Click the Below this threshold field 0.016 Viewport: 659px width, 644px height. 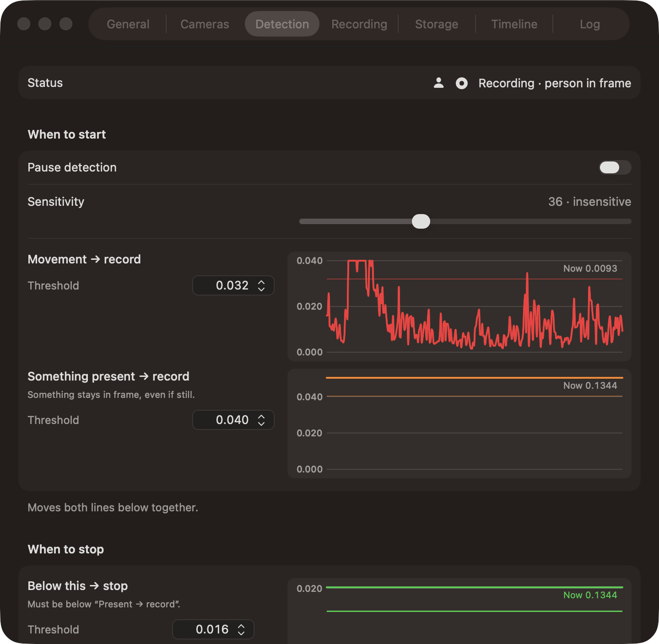tap(213, 629)
